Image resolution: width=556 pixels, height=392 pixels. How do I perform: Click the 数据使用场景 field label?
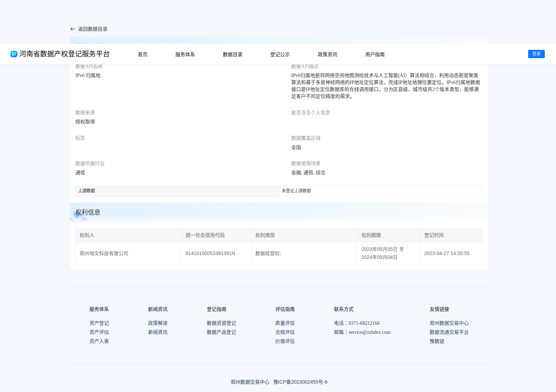[306, 164]
